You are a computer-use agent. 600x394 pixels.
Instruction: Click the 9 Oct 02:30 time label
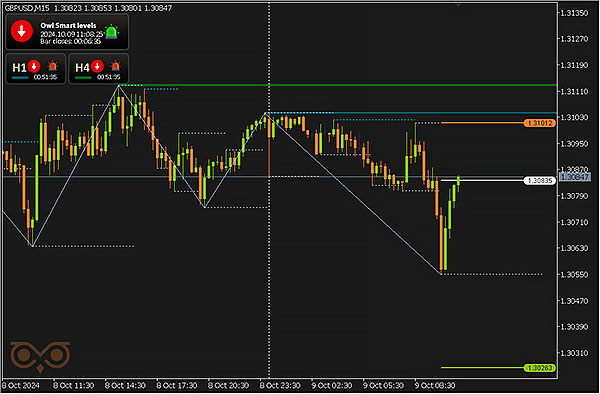pyautogui.click(x=332, y=385)
